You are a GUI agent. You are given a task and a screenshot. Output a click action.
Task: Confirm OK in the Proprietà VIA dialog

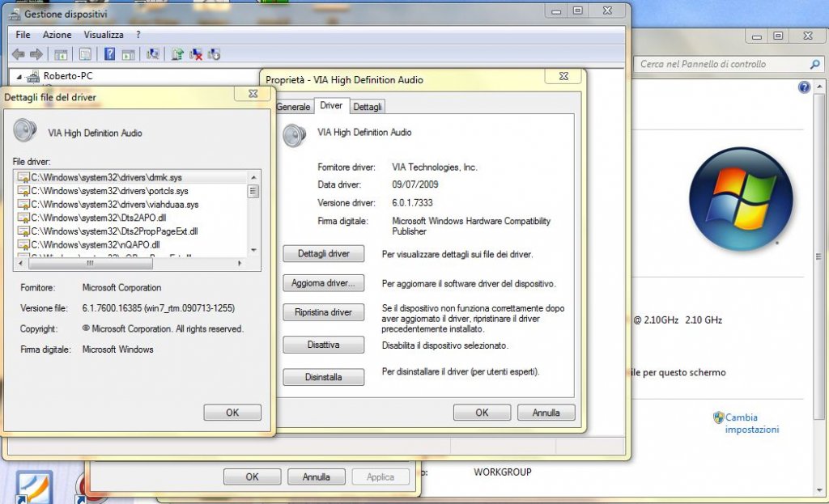(x=483, y=413)
